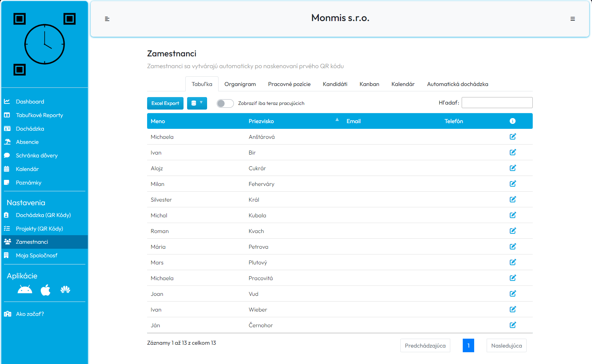This screenshot has width=592, height=364.
Task: Switch to the Organigram tab
Action: [x=240, y=84]
